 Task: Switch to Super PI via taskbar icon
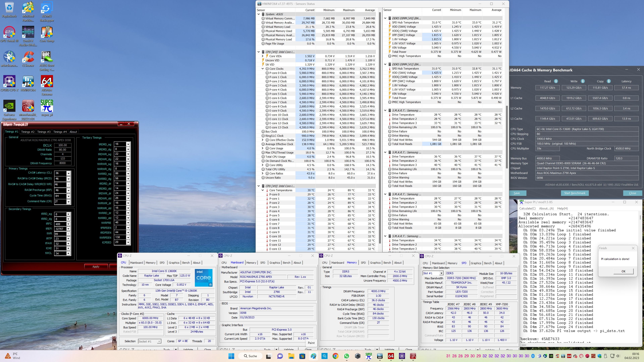[369, 356]
